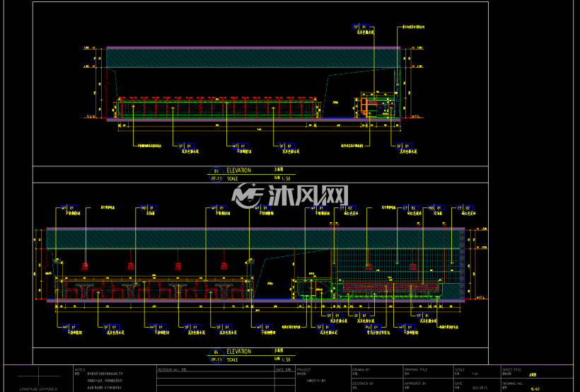Select the DRAWING NO. field label
This screenshot has height=392, width=580.
[x=512, y=384]
